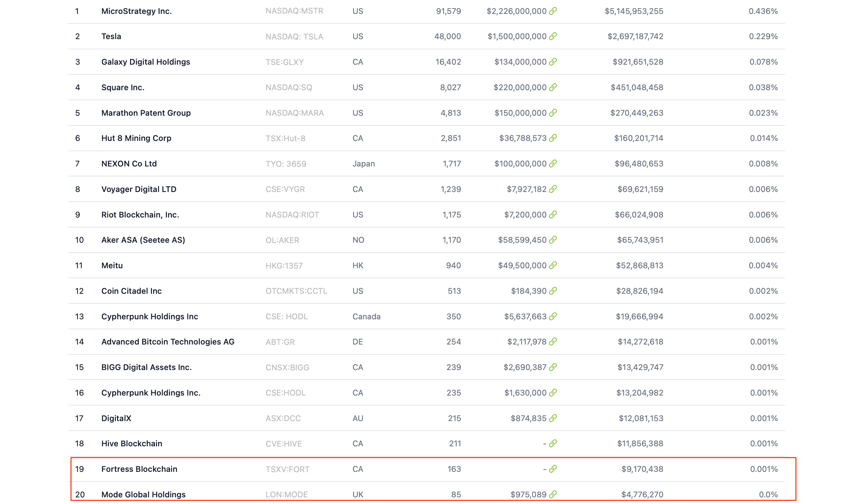Click Advanced Bitcoin Technologies AG link icon
This screenshot has width=854, height=504.
click(x=553, y=342)
